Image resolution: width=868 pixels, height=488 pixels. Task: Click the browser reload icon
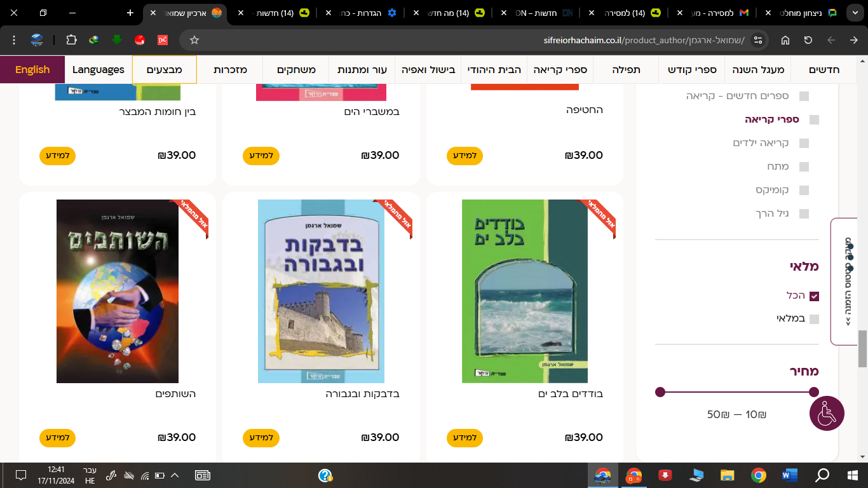tap(808, 40)
